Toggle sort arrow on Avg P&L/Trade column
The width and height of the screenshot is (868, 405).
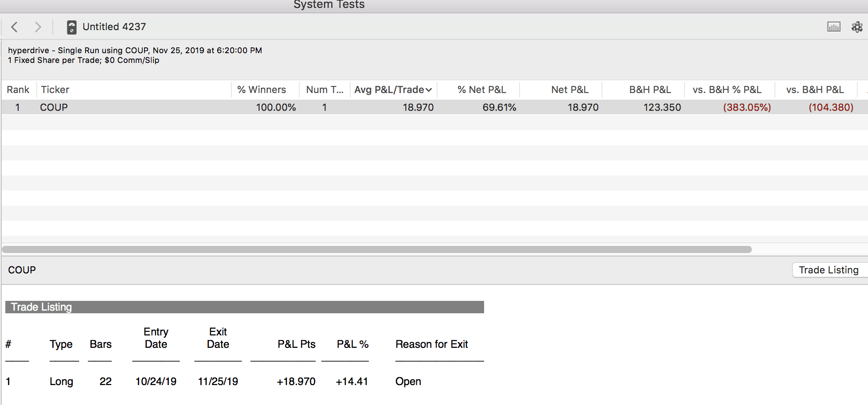point(429,90)
